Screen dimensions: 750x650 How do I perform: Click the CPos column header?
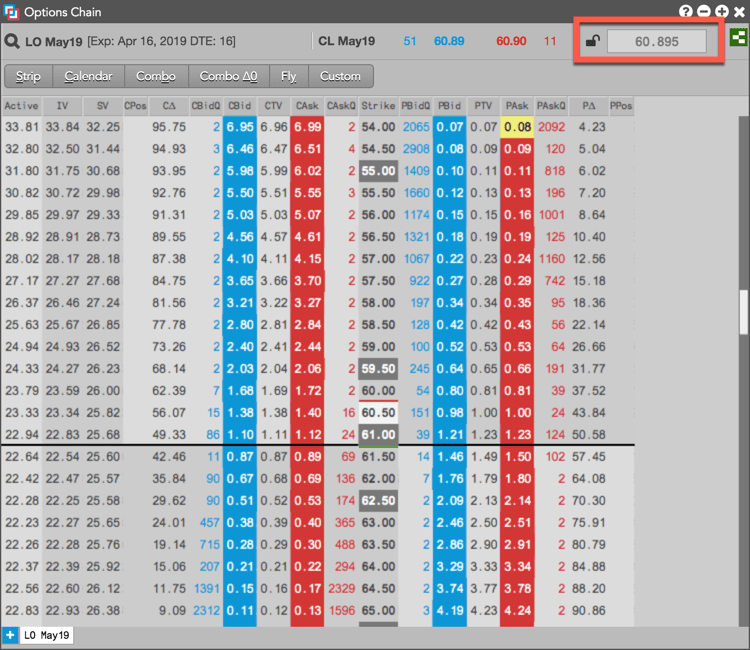135,106
